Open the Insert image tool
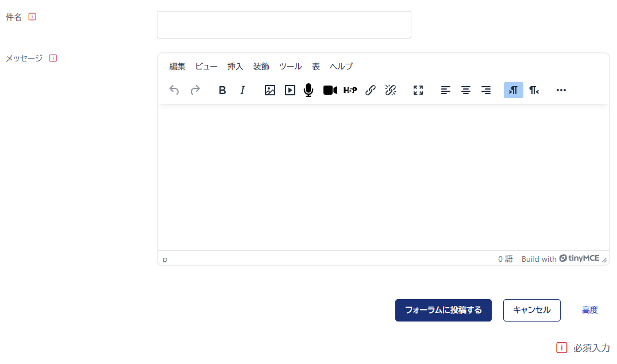This screenshot has height=364, width=617. tap(269, 90)
